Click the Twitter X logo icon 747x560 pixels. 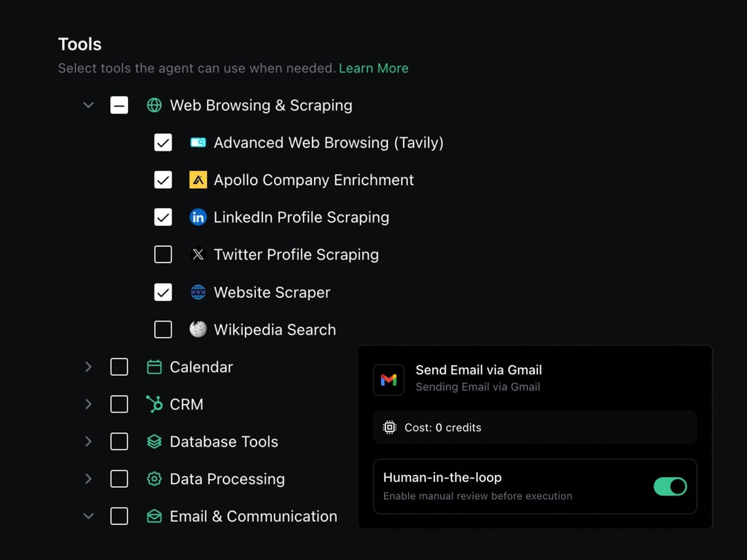tap(198, 254)
